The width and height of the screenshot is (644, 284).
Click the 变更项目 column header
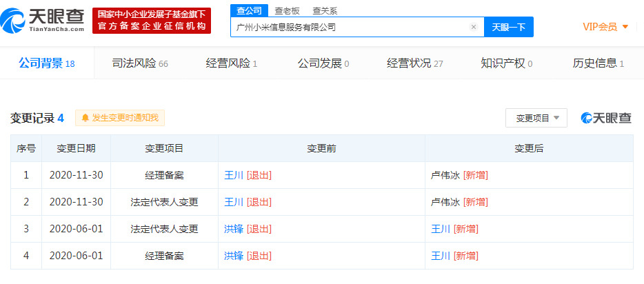click(164, 149)
